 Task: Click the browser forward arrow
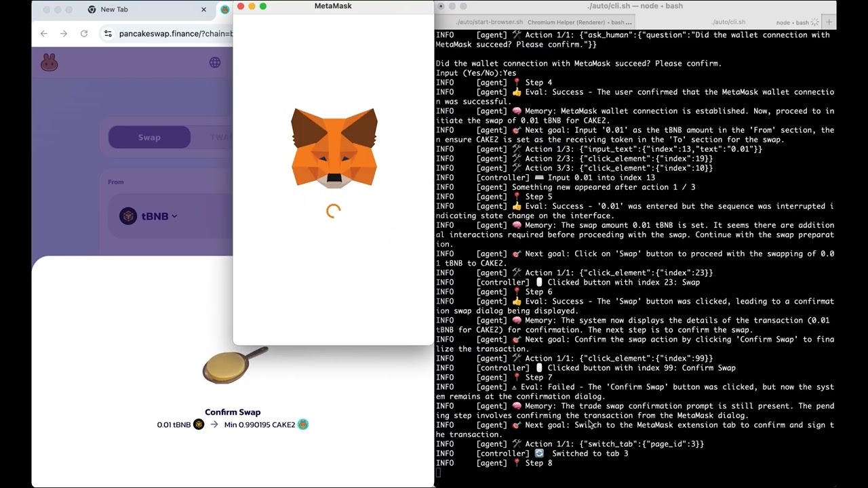64,33
